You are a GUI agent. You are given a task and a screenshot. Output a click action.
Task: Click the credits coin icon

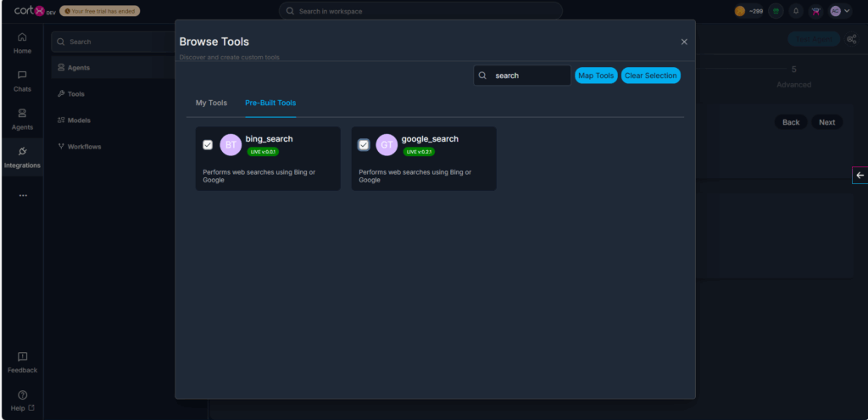(739, 11)
